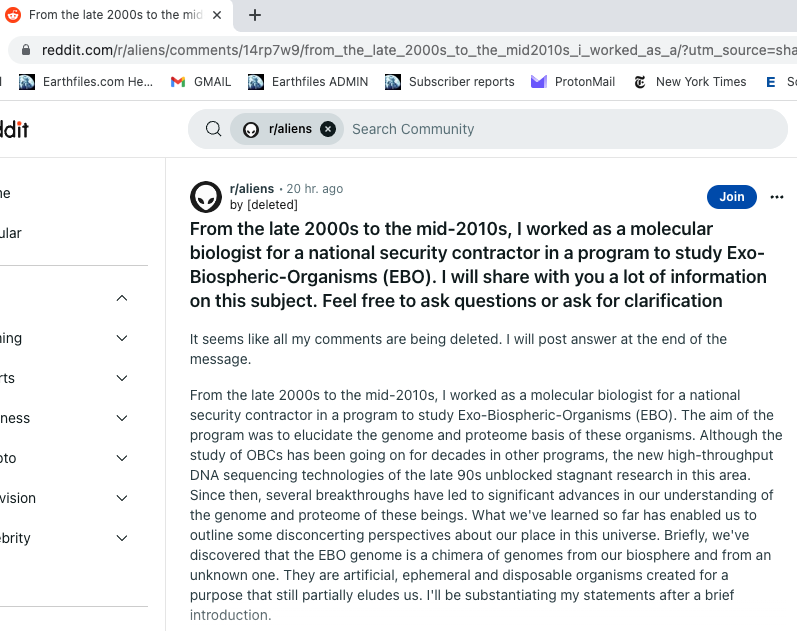Expand the sidebar category ending in 'ness'

pos(122,418)
